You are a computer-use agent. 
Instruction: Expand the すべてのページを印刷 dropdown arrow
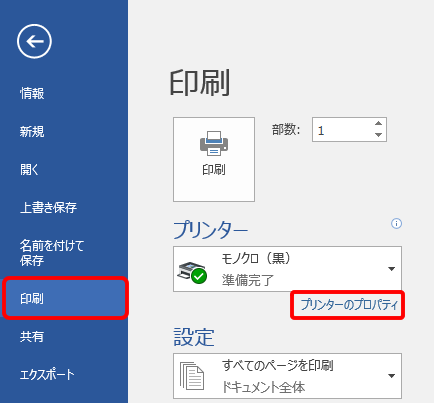click(392, 376)
